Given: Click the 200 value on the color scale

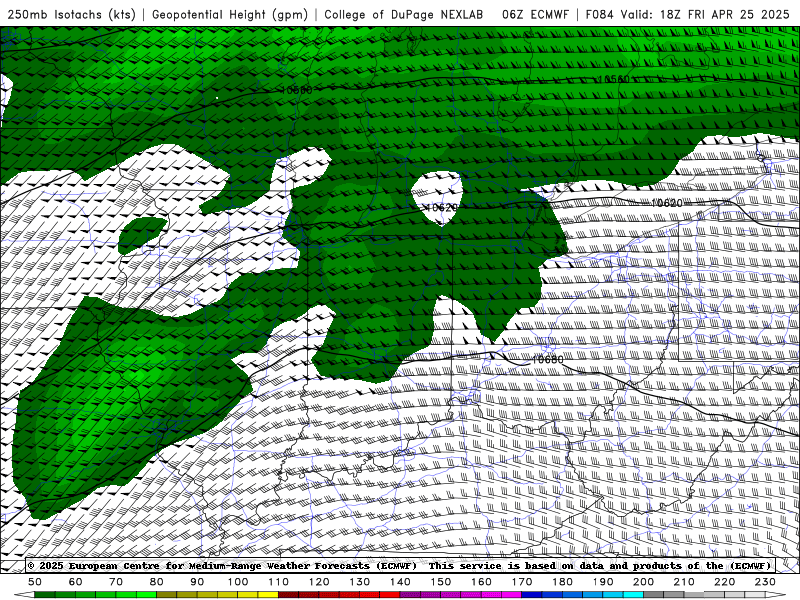Looking at the screenshot, I should coord(644,582).
